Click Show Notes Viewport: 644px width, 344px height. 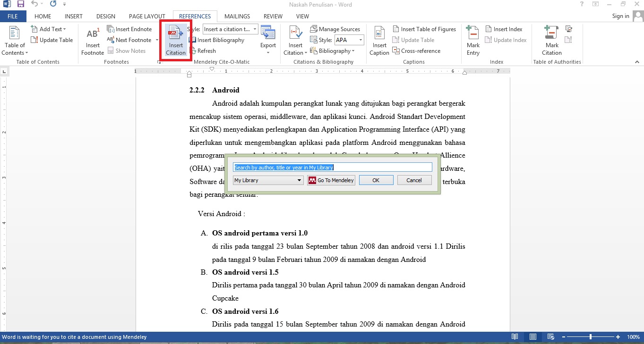126,51
